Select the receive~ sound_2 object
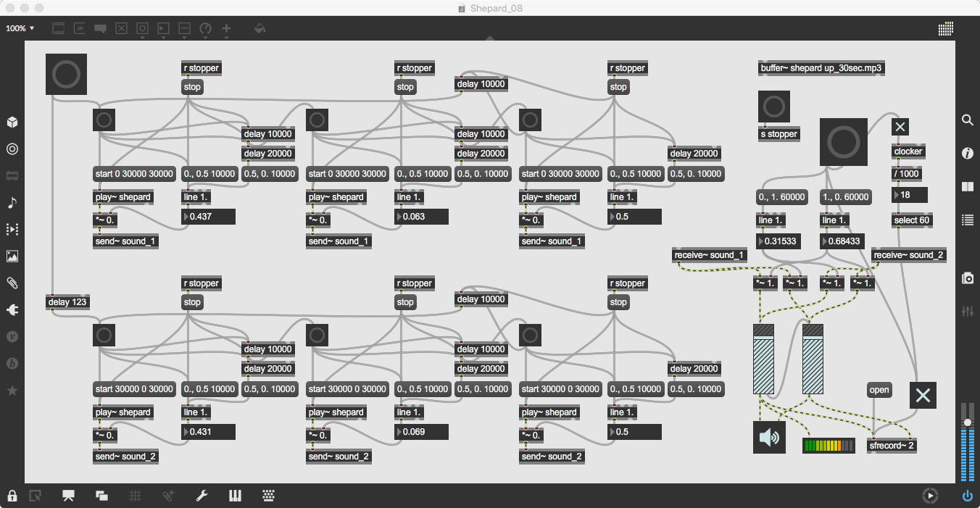This screenshot has width=980, height=508. [909, 255]
